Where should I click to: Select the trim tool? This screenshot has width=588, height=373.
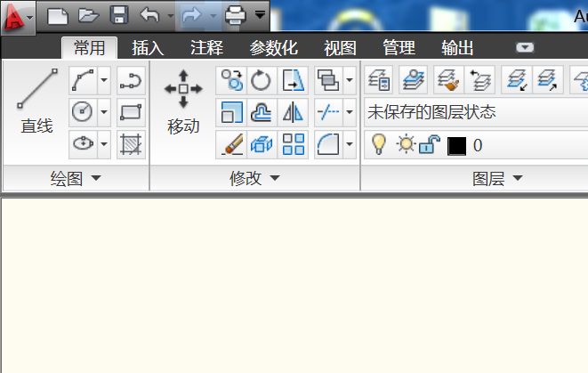click(328, 112)
